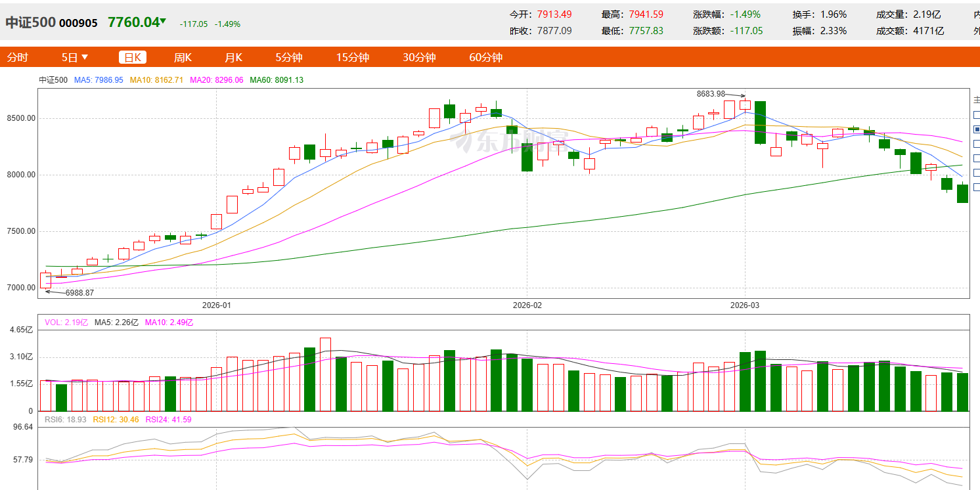Click the 6988.87 low price marker

click(79, 293)
